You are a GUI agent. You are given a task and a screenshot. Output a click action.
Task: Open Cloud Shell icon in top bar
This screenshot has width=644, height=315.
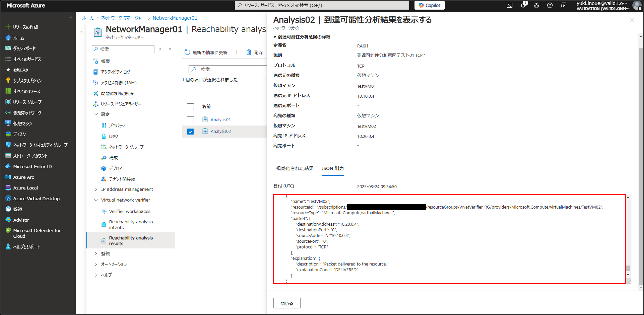pyautogui.click(x=509, y=5)
